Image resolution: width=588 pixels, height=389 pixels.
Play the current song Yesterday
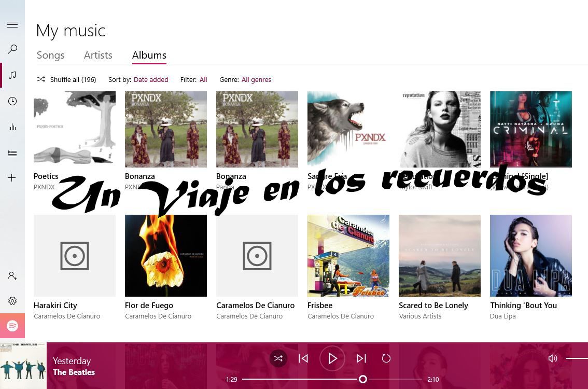[332, 358]
